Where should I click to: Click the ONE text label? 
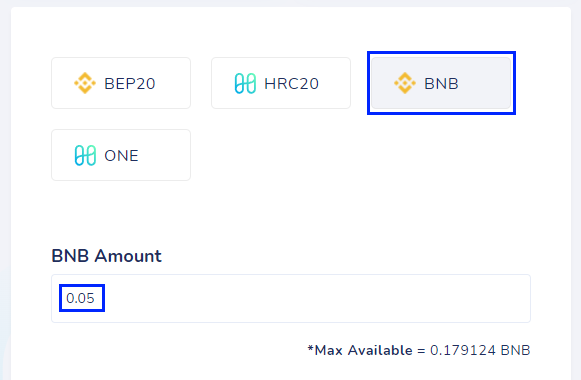click(121, 156)
